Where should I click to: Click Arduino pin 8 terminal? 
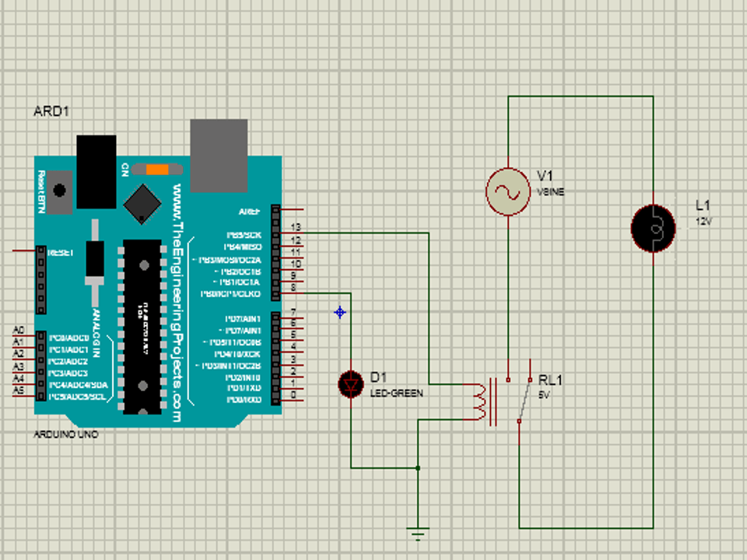292,293
